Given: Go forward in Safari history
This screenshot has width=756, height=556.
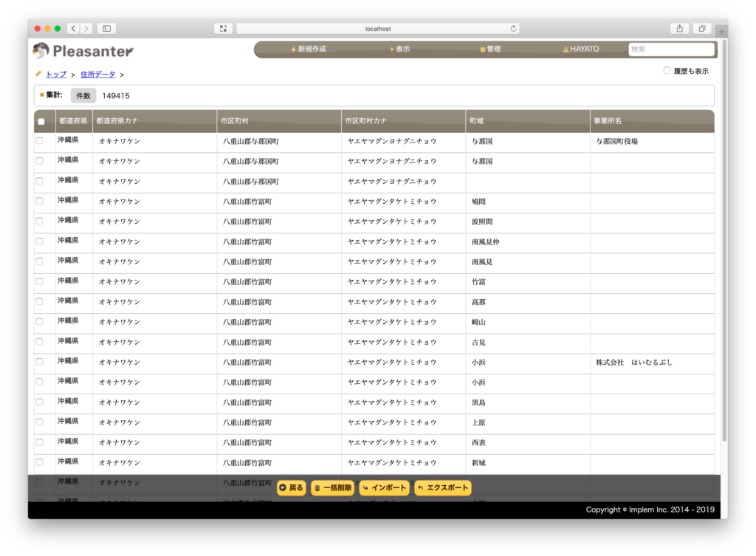Looking at the screenshot, I should 86,29.
